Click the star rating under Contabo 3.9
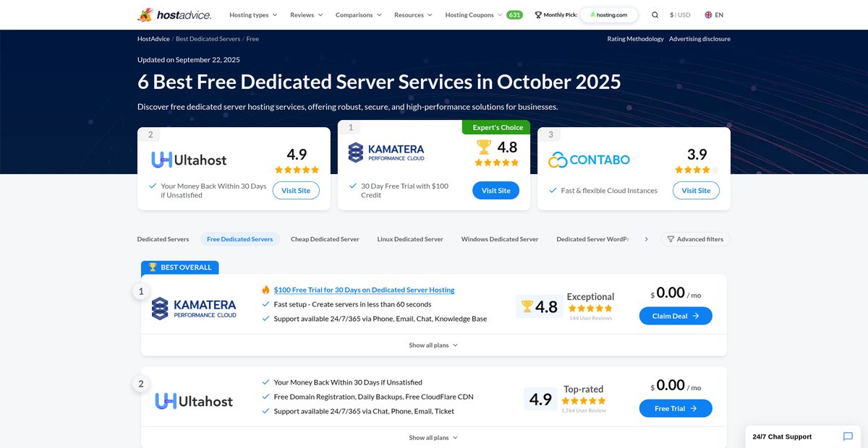Image resolution: width=868 pixels, height=448 pixels. [697, 170]
